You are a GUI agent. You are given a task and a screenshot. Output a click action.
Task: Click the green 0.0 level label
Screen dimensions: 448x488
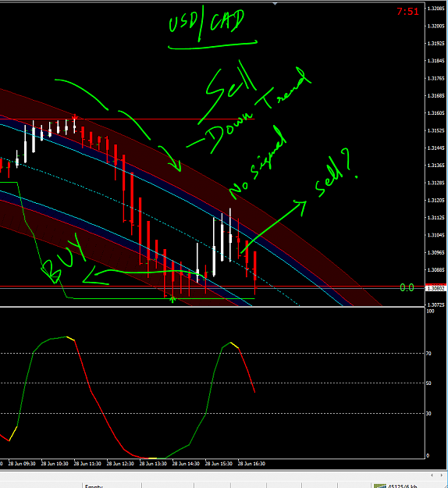pyautogui.click(x=407, y=287)
